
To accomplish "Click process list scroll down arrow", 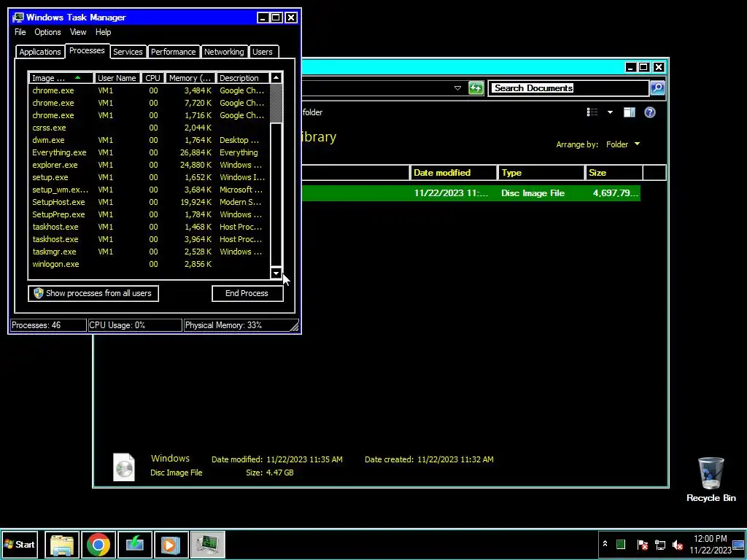I will (276, 273).
